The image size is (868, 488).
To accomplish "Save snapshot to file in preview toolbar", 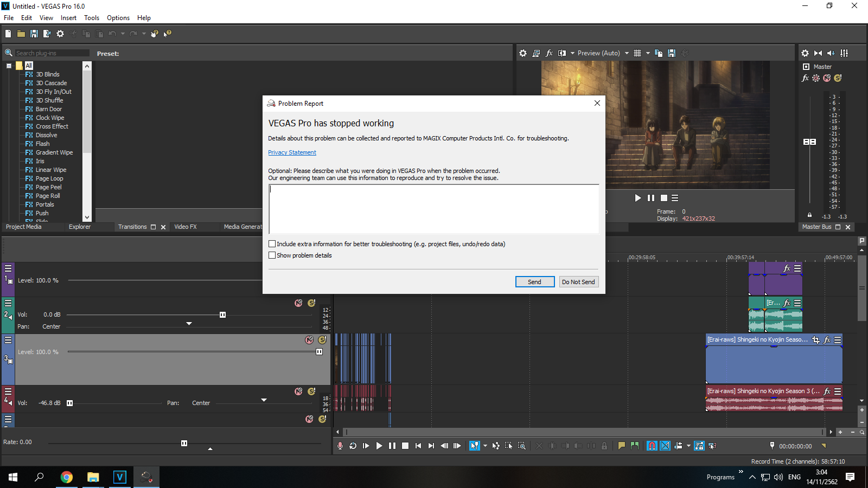I will (x=672, y=53).
